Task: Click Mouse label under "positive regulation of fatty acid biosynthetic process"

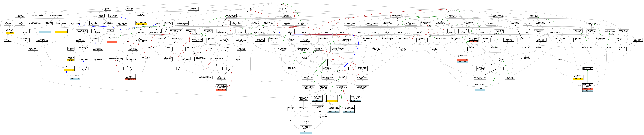Action: (x=477, y=90)
